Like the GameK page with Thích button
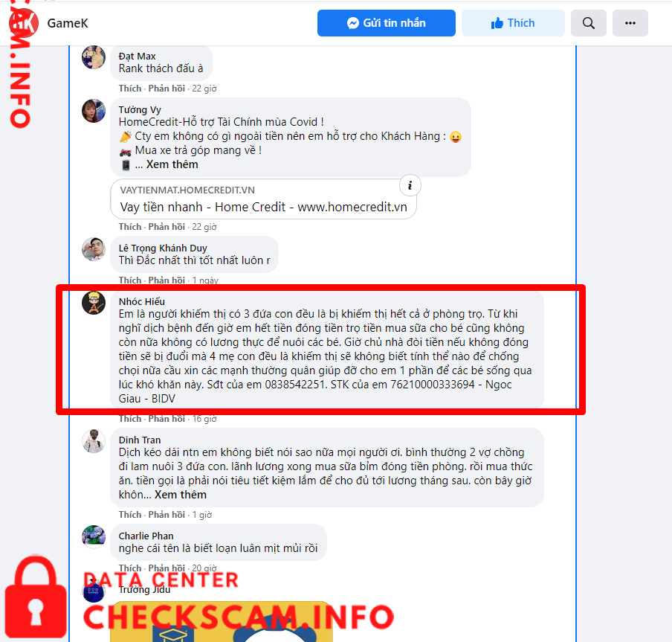 click(513, 23)
